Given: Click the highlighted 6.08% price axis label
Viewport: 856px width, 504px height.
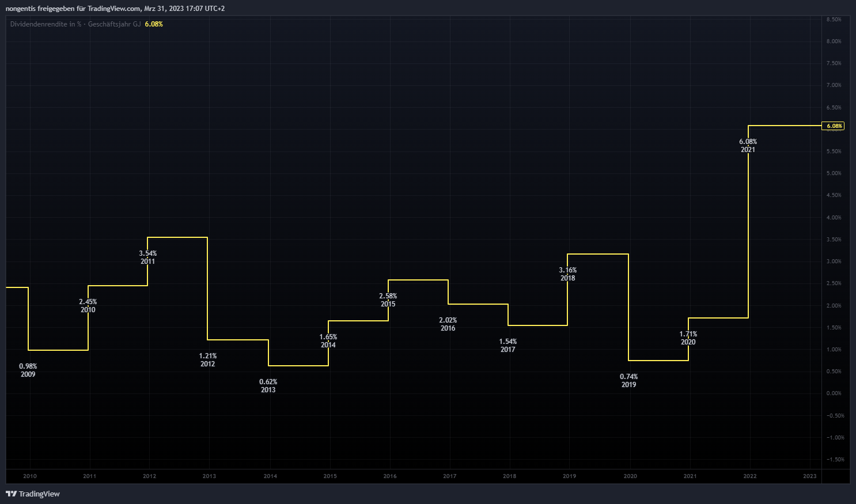Looking at the screenshot, I should [833, 126].
